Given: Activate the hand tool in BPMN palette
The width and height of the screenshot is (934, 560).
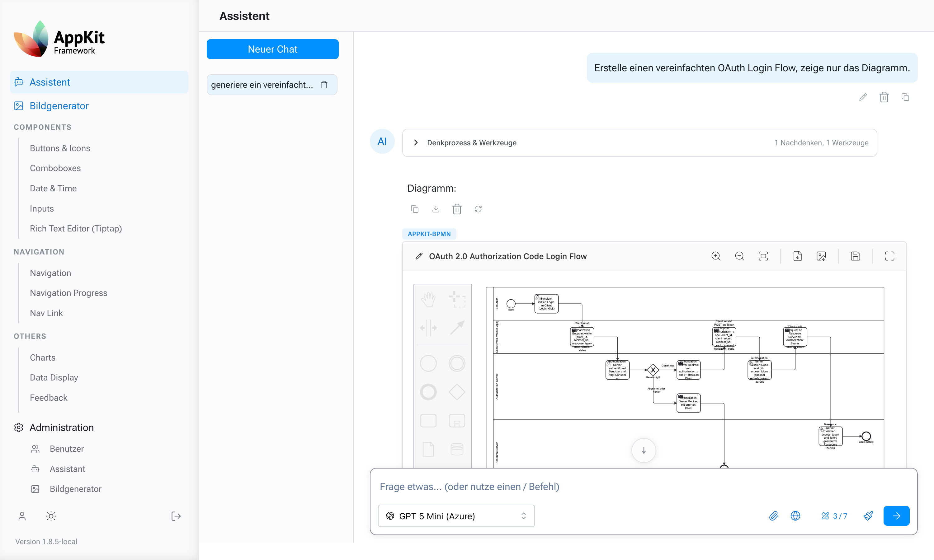Looking at the screenshot, I should pyautogui.click(x=428, y=299).
